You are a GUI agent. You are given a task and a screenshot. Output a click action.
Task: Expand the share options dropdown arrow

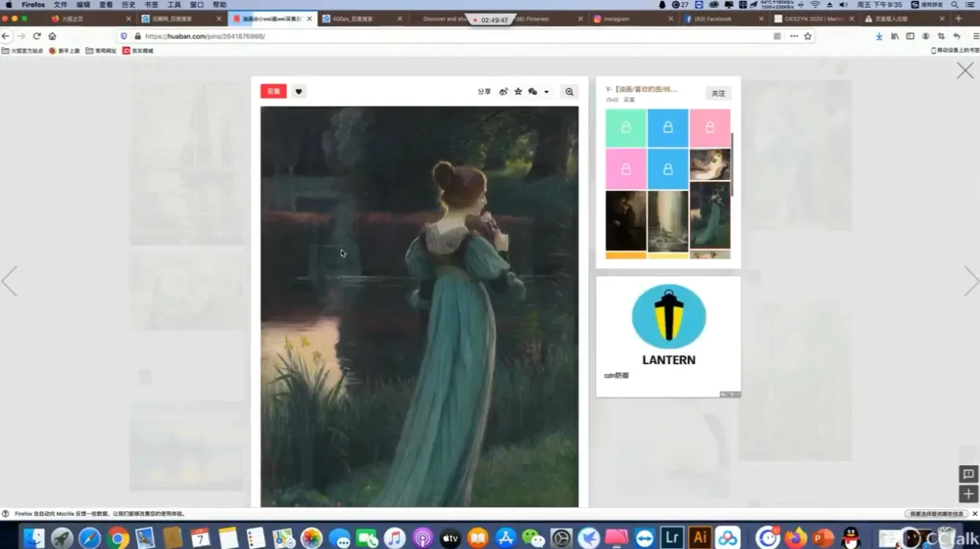click(546, 92)
